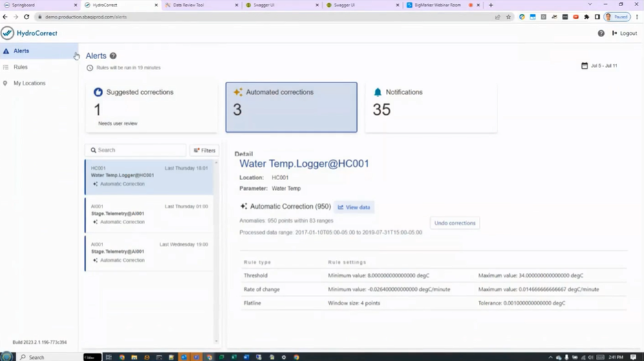Click the Alerts help question-mark icon
The width and height of the screenshot is (644, 361).
(x=113, y=56)
